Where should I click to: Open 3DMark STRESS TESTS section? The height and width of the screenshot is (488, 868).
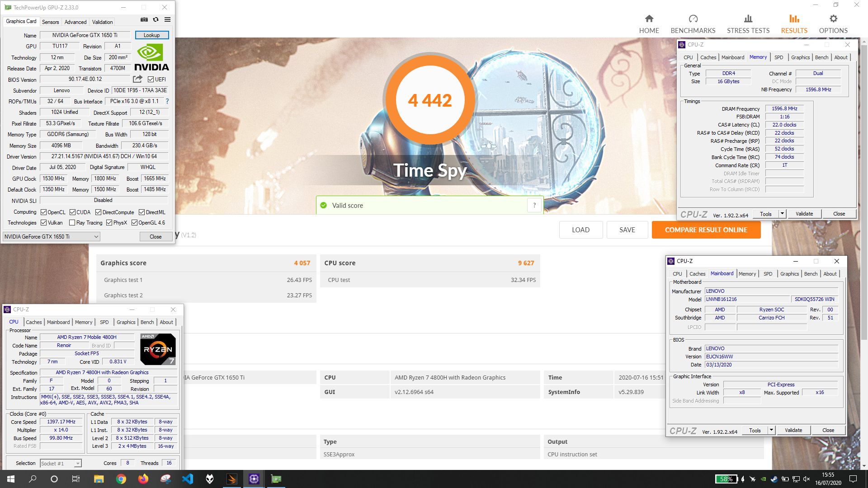tap(748, 24)
